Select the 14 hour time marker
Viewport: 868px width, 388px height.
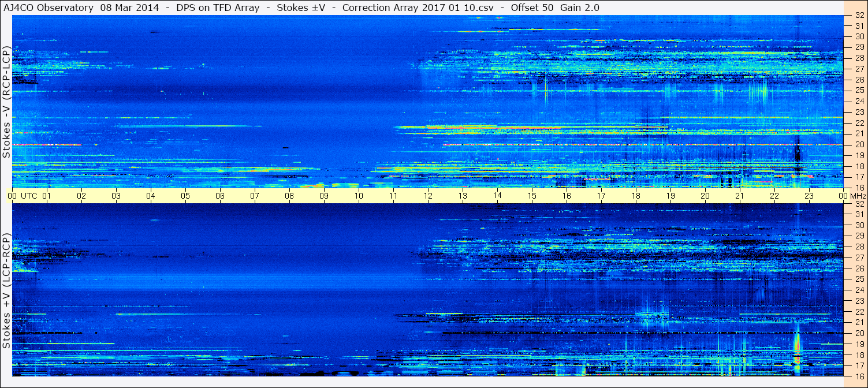tap(497, 196)
